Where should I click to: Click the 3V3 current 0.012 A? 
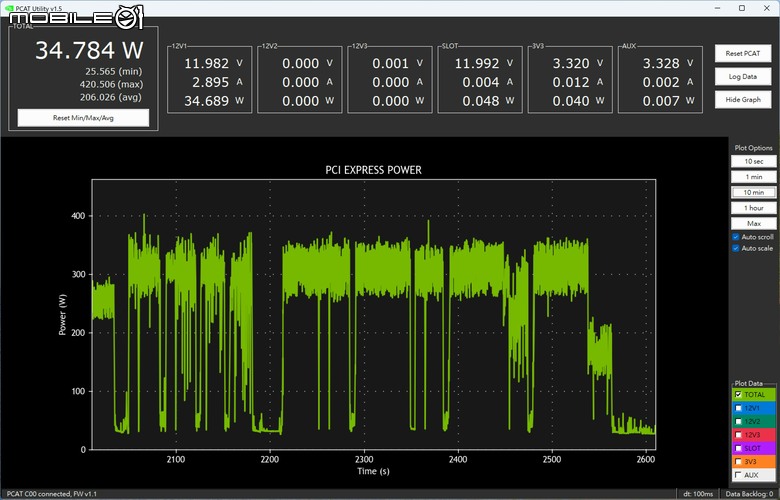pyautogui.click(x=578, y=82)
